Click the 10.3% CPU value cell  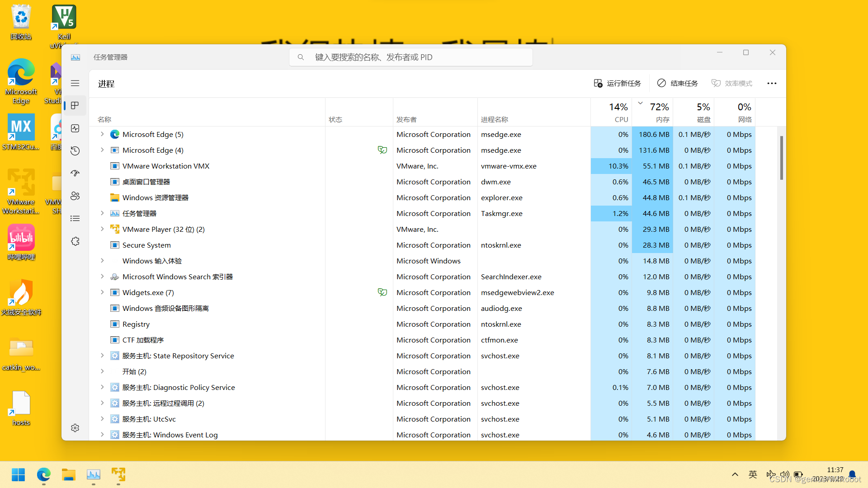611,166
